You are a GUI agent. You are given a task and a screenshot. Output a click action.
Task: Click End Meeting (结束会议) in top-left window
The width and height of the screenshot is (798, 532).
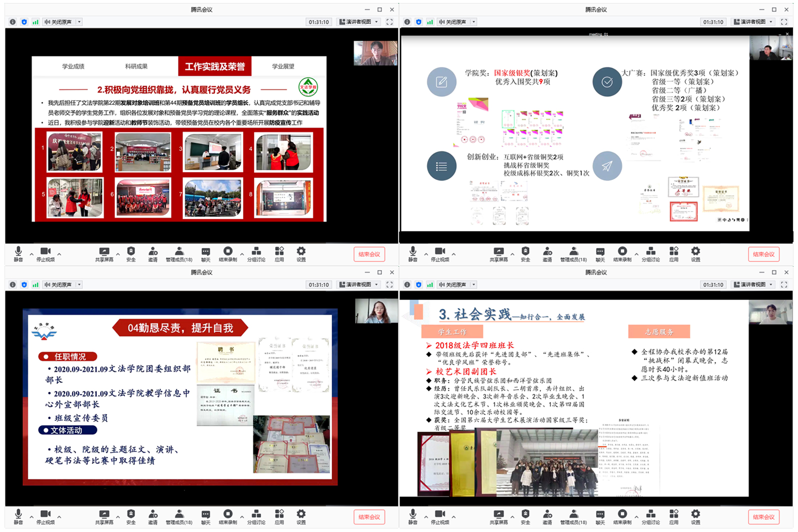click(369, 254)
